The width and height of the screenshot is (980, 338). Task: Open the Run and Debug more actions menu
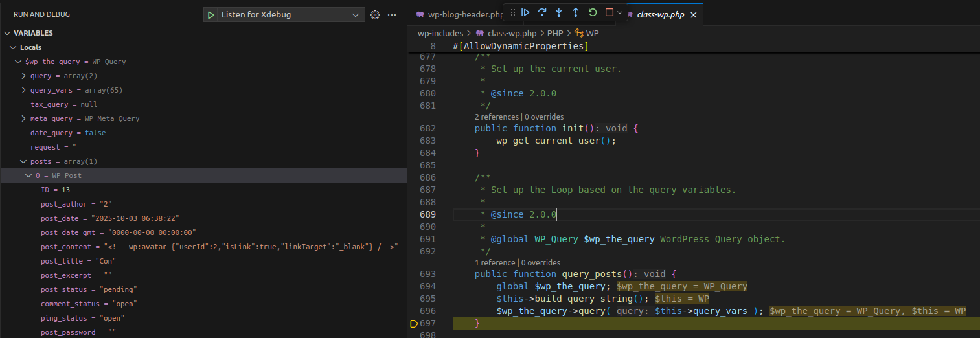point(391,14)
